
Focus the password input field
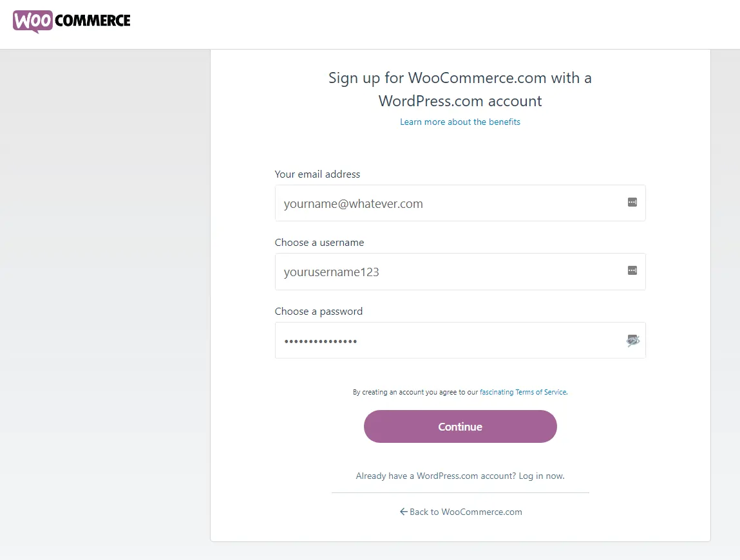pyautogui.click(x=460, y=340)
